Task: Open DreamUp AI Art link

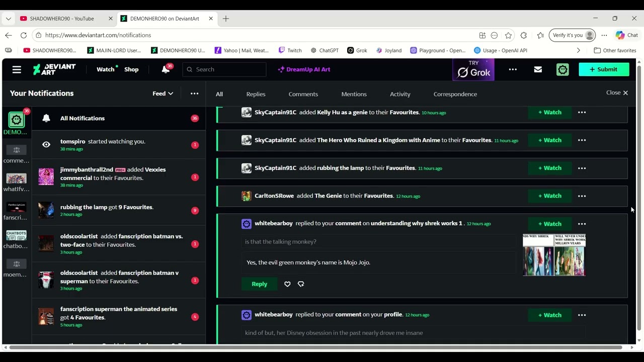Action: 304,69
